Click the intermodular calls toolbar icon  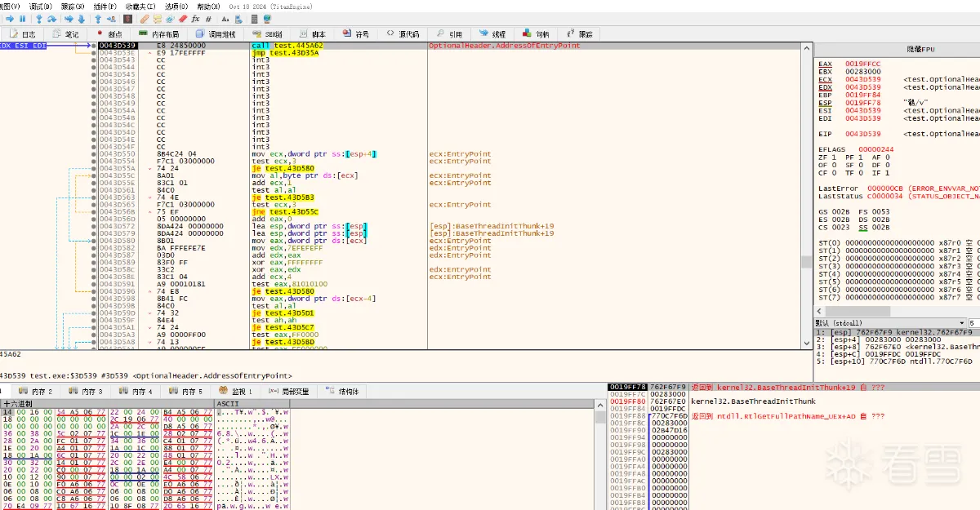click(238, 19)
